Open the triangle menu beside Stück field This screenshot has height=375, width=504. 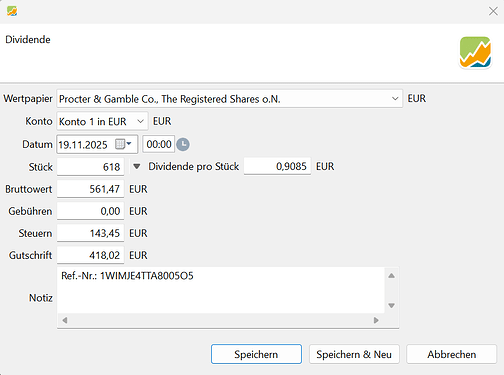[137, 166]
